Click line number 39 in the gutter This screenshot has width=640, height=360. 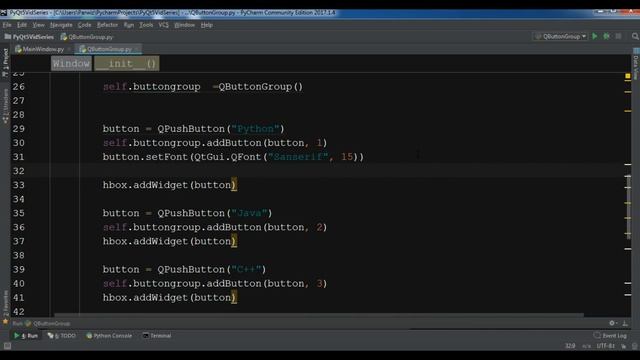tap(18, 269)
